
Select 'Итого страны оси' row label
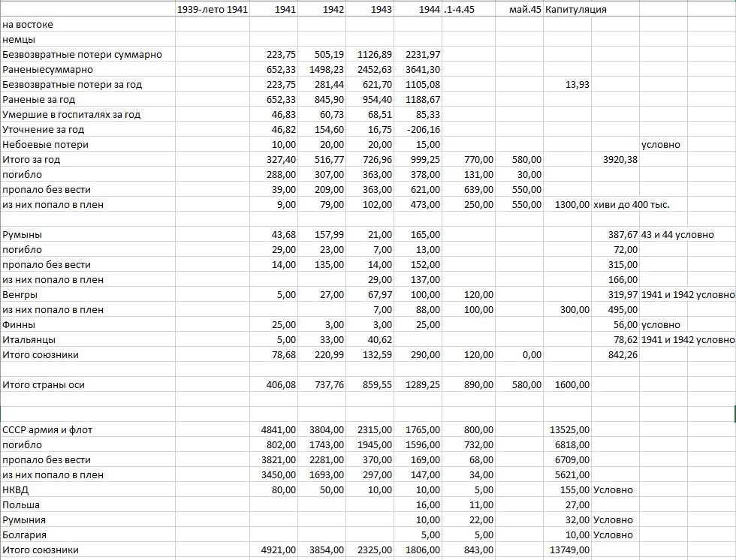(89, 384)
